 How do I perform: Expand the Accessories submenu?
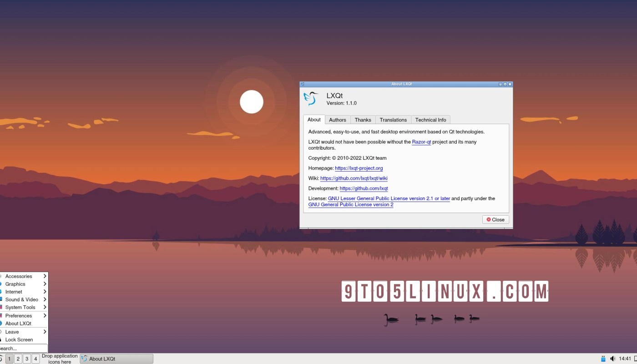coord(24,276)
